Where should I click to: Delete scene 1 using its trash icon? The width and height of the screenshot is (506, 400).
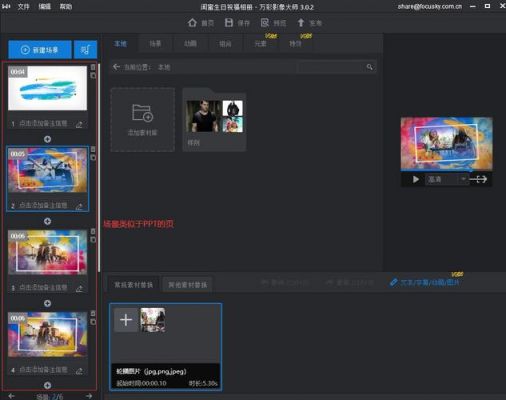pyautogui.click(x=93, y=67)
